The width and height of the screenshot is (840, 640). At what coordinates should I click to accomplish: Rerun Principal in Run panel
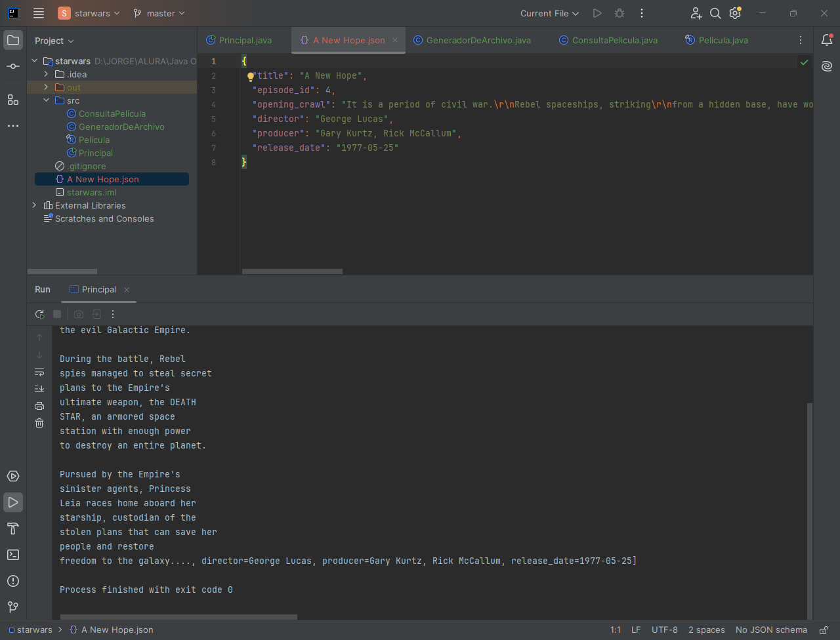(40, 314)
